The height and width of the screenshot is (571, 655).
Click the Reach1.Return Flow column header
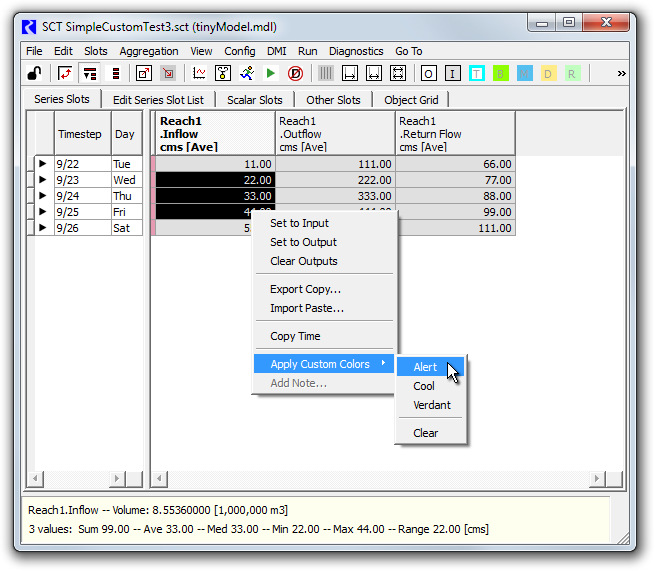pyautogui.click(x=455, y=134)
